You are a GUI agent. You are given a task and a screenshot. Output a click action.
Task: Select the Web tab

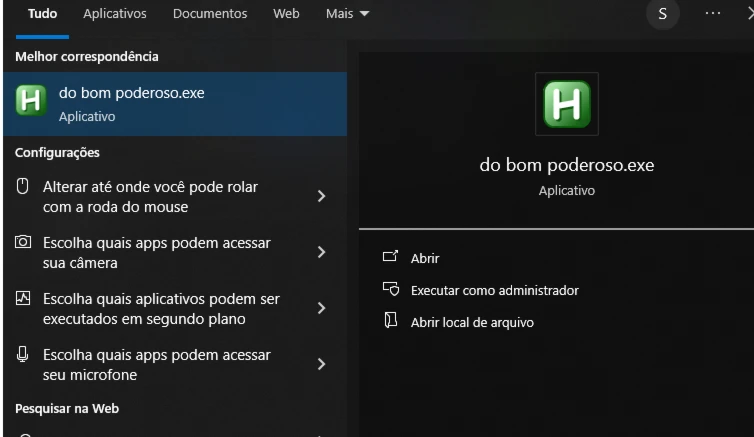click(286, 14)
